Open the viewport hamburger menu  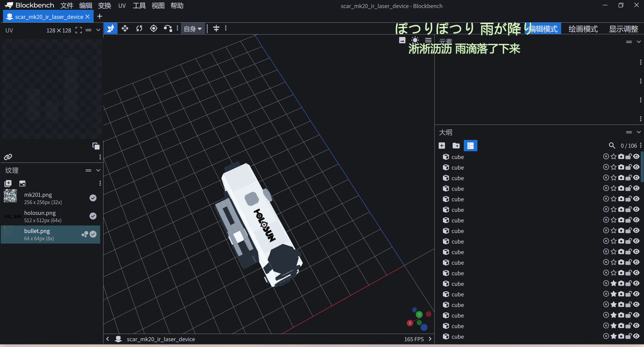[x=428, y=40]
